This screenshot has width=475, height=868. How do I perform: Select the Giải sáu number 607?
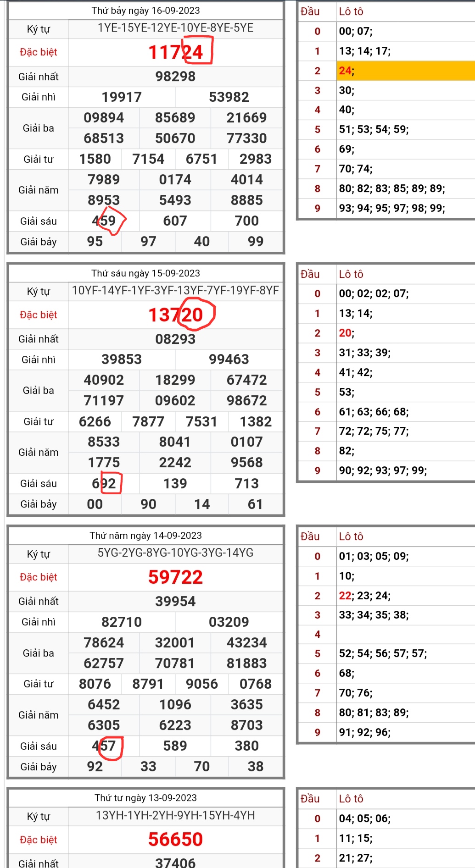175,221
